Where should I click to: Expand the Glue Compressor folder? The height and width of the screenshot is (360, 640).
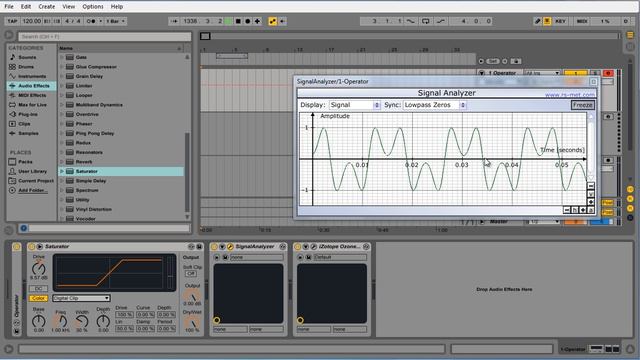62,67
